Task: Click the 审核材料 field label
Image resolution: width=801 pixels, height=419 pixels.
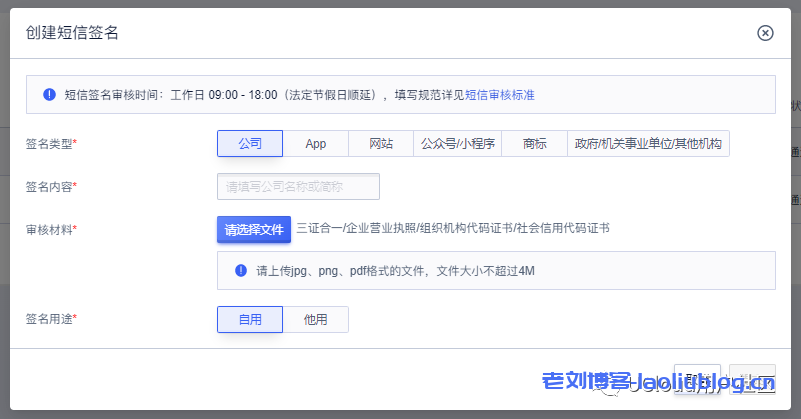Action: click(x=50, y=230)
